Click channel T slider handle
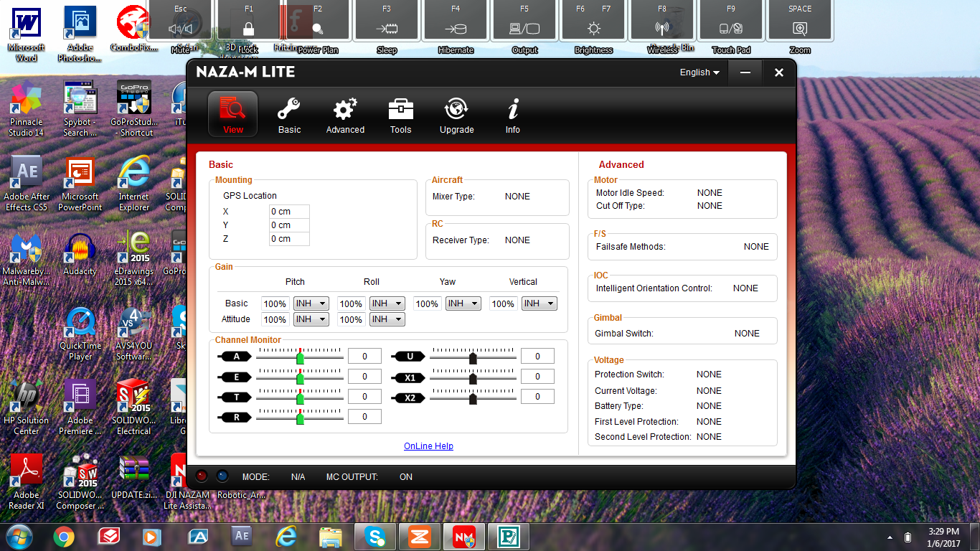Screen dimensions: 980x551 click(300, 398)
